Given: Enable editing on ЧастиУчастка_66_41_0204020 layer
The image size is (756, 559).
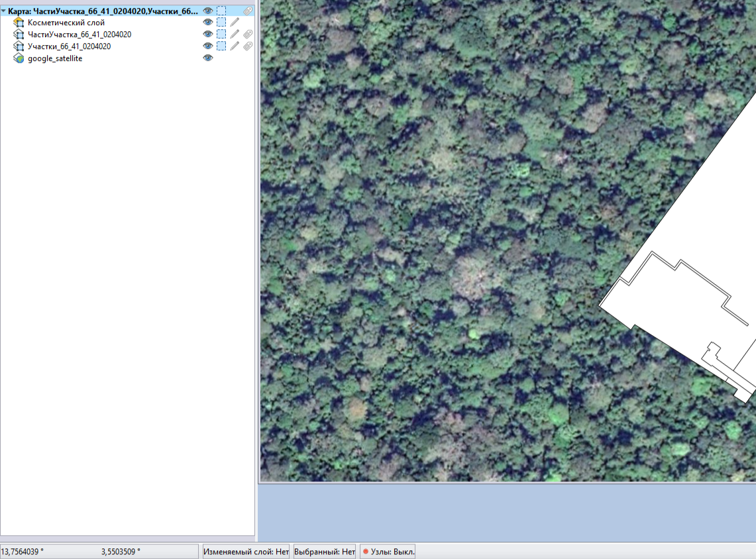Looking at the screenshot, I should click(235, 34).
